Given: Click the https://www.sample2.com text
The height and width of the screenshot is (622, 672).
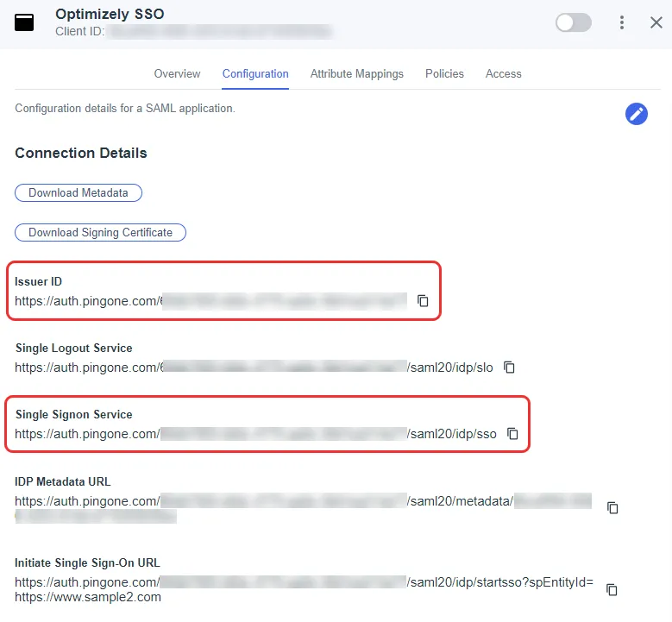Looking at the screenshot, I should pyautogui.click(x=88, y=597).
